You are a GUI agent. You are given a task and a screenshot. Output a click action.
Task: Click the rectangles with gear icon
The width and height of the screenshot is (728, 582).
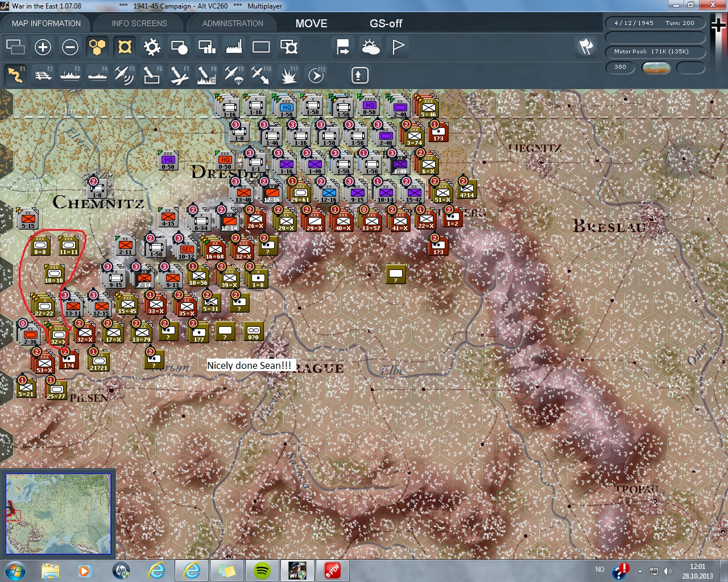click(x=289, y=47)
